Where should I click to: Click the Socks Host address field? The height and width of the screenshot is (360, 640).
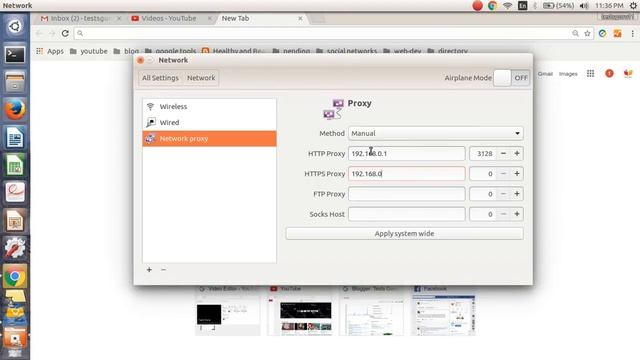point(407,214)
